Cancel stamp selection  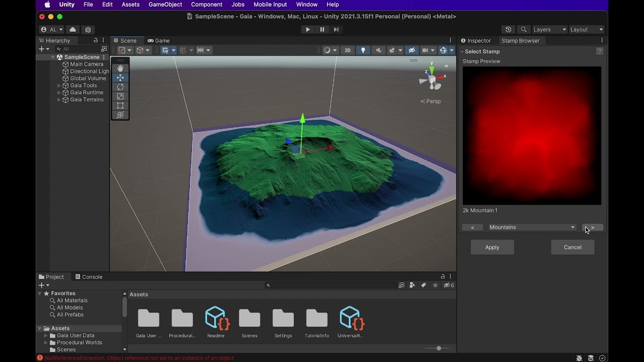point(573,247)
